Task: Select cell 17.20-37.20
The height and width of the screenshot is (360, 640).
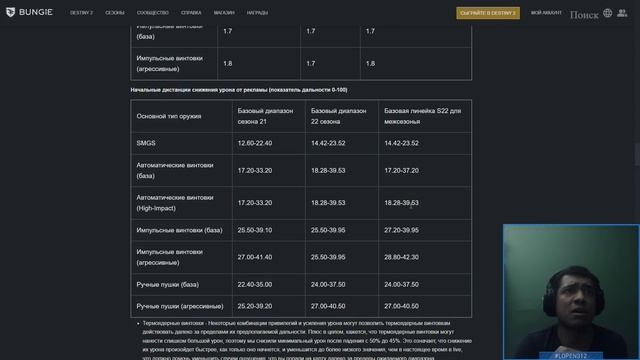Action: pos(401,171)
